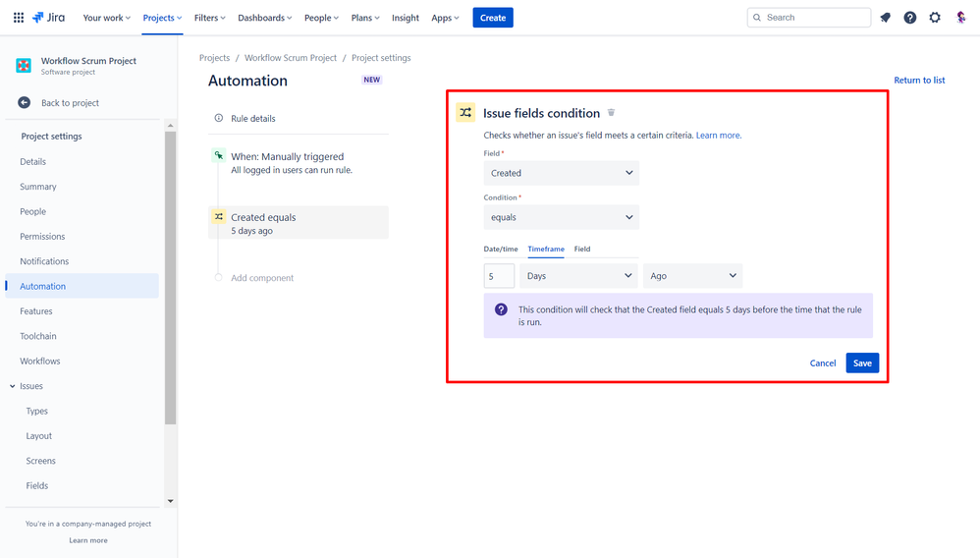The height and width of the screenshot is (558, 980).
Task: Click the Return to list link
Action: point(919,81)
